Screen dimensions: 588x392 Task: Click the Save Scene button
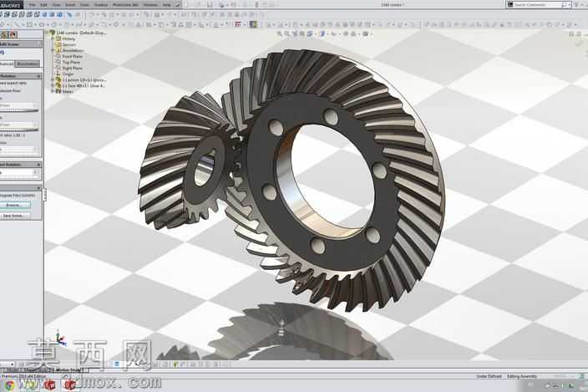tap(15, 216)
